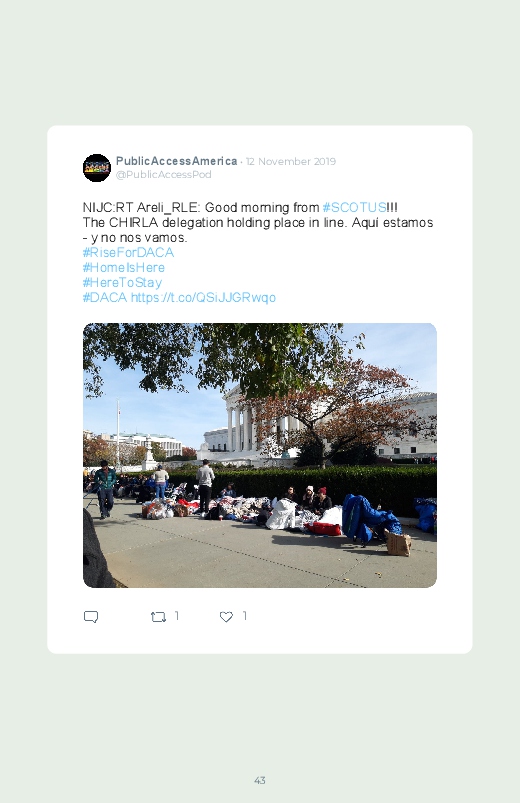Image resolution: width=520 pixels, height=803 pixels.
Task: Open the 12 November 2019 timestamp
Action: tap(291, 161)
